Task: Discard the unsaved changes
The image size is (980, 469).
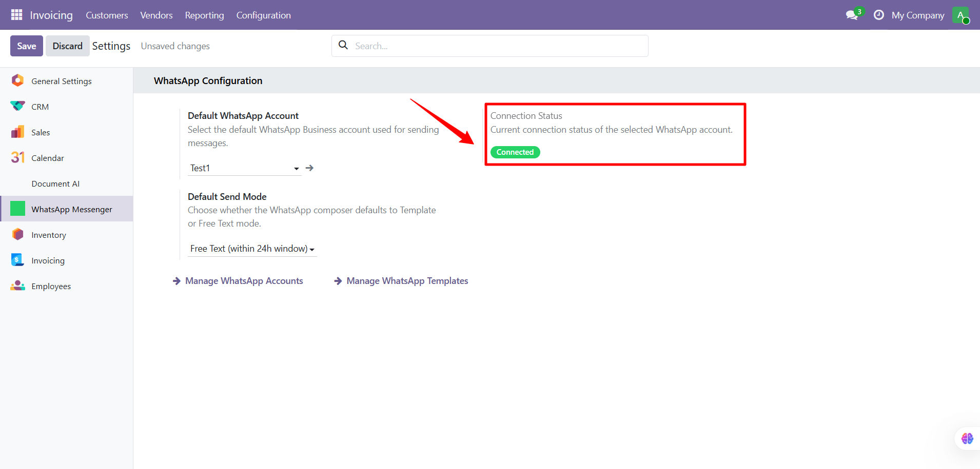Action: click(x=67, y=46)
